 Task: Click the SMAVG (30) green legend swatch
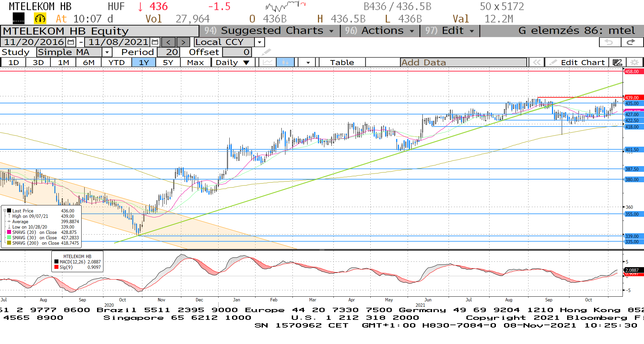[x=9, y=238]
